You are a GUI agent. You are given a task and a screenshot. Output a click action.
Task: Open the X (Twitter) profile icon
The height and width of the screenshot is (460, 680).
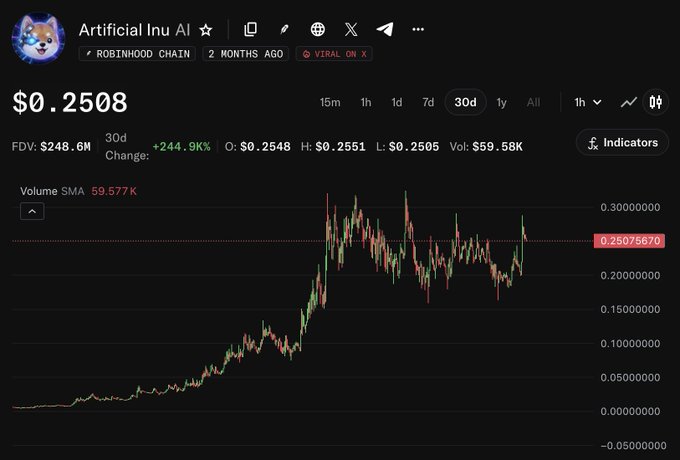(351, 29)
